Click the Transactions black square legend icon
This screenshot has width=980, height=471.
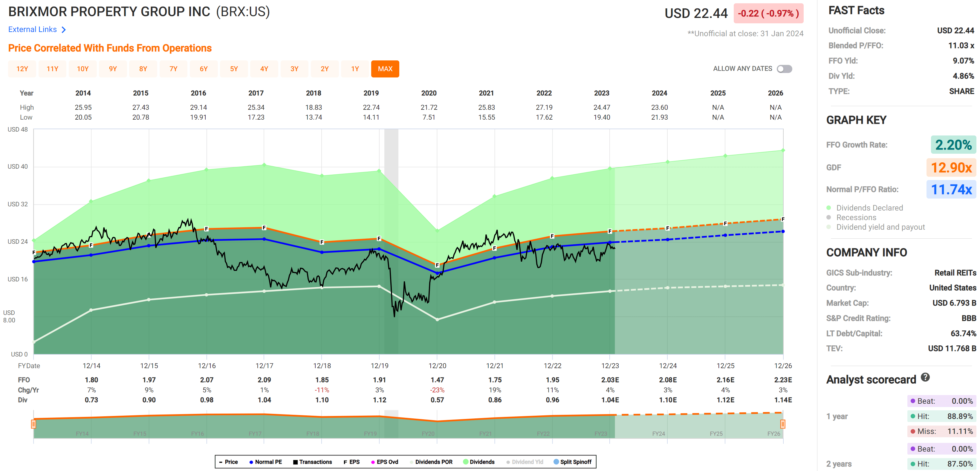point(295,461)
